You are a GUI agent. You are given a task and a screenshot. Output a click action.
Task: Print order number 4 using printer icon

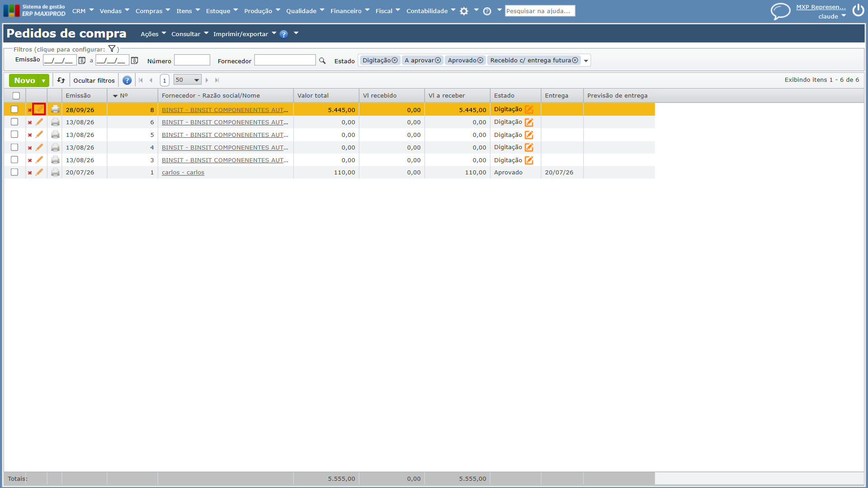(55, 147)
